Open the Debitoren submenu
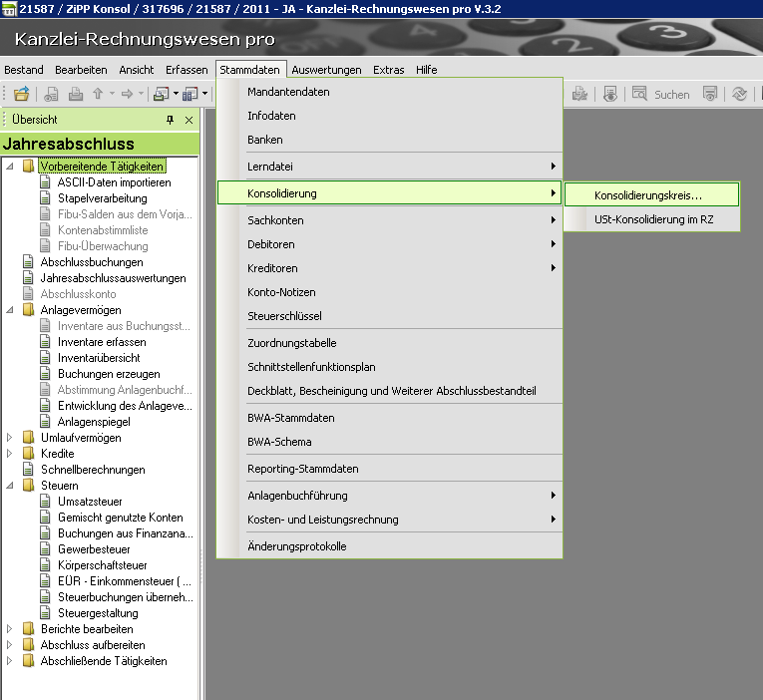 pyautogui.click(x=390, y=243)
